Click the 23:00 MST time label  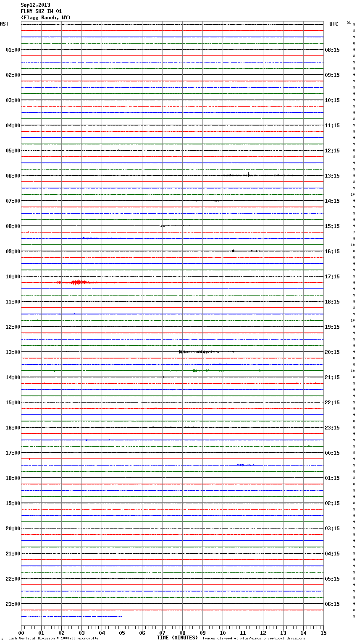click(x=13, y=604)
